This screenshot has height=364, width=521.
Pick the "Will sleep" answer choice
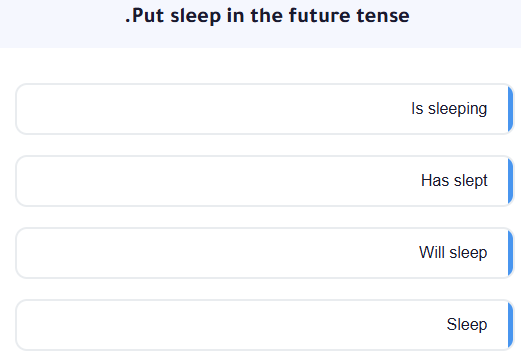265,253
